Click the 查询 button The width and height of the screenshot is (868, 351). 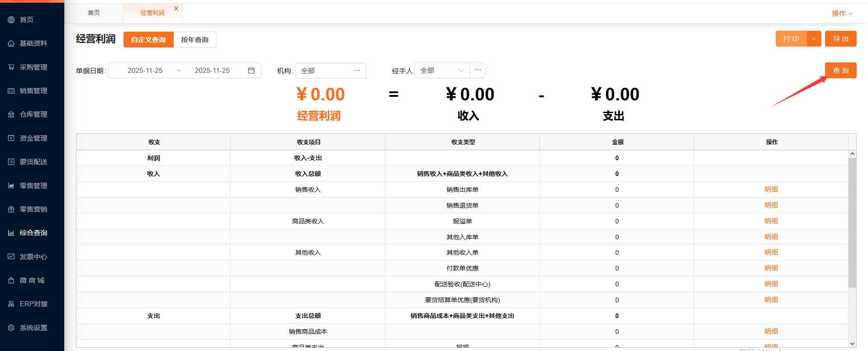(x=840, y=71)
